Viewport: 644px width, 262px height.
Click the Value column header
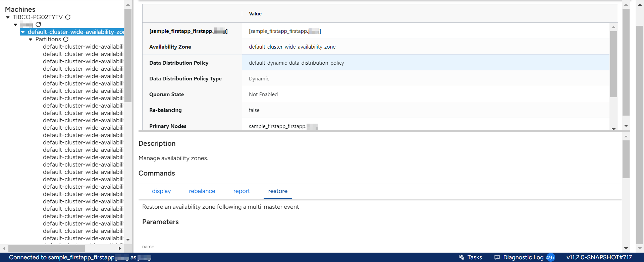255,14
